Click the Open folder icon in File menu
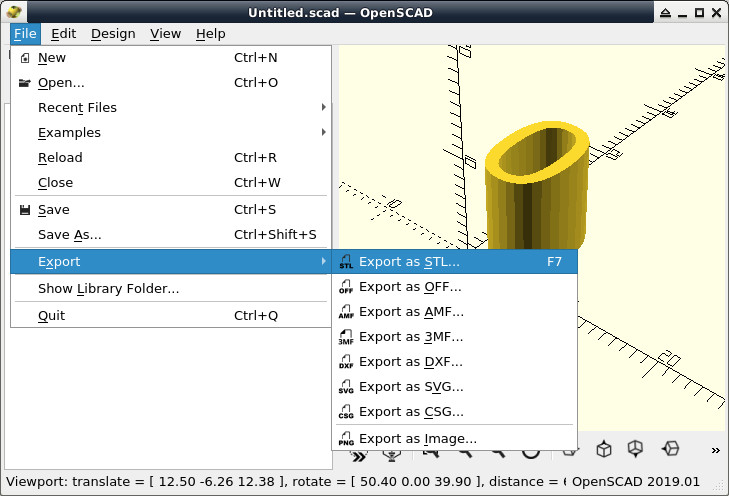The image size is (729, 496). coord(25,83)
